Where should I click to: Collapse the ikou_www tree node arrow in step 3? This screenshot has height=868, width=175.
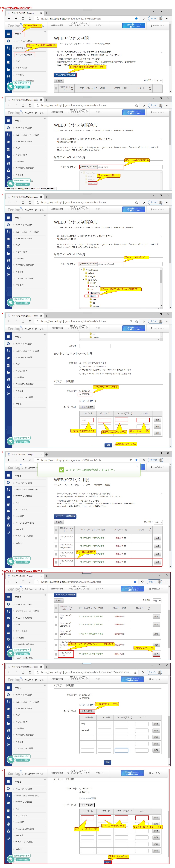click(x=83, y=280)
